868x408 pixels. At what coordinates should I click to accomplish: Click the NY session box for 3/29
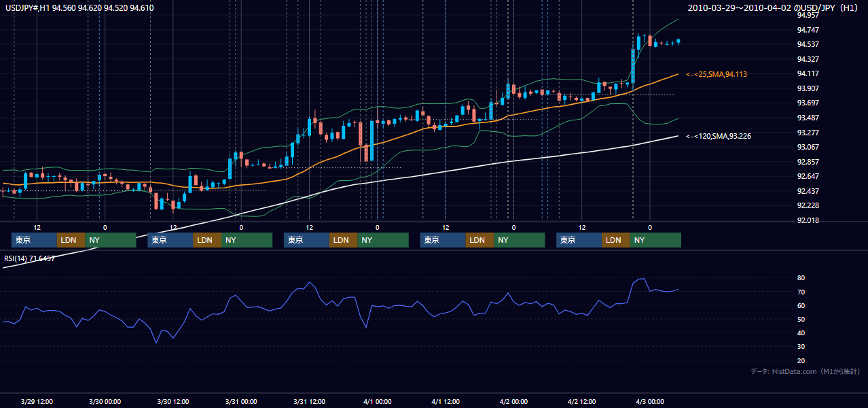pos(111,240)
